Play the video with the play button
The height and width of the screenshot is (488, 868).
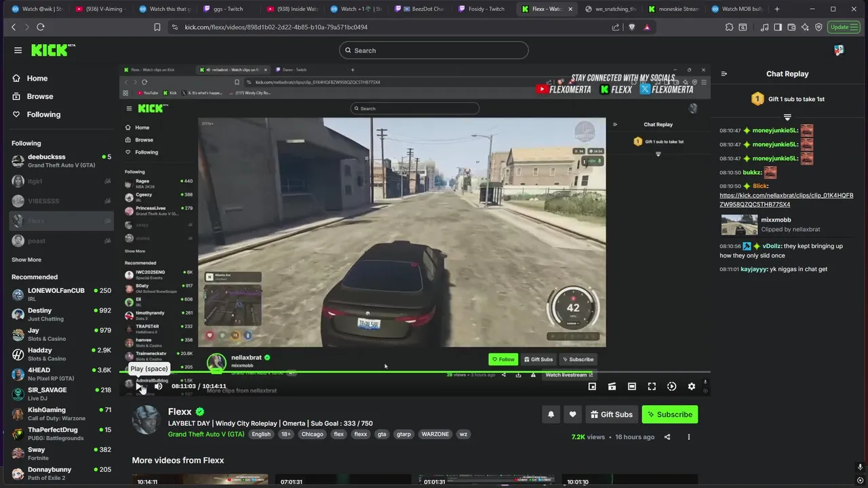point(139,386)
